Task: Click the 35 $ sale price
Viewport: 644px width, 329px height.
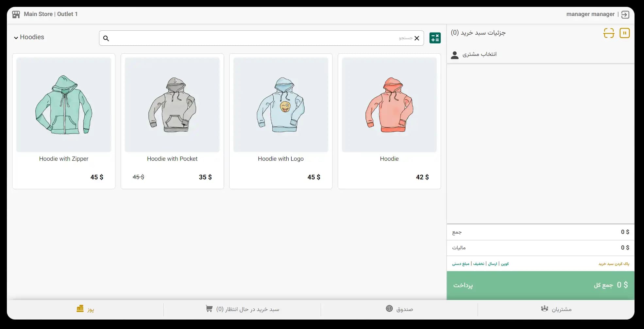Action: coord(205,177)
